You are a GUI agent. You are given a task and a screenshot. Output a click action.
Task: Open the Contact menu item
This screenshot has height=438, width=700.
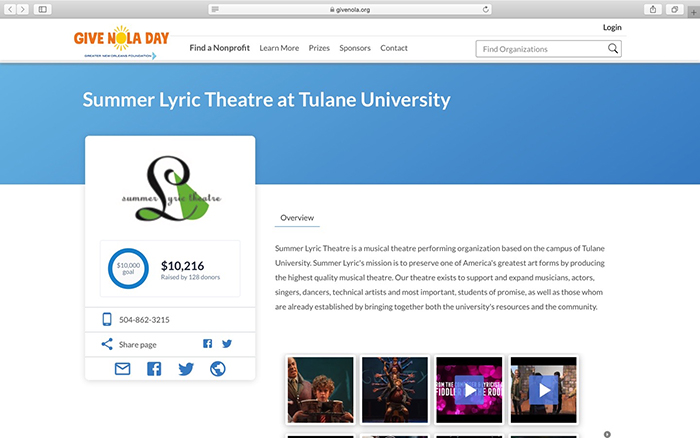point(394,48)
